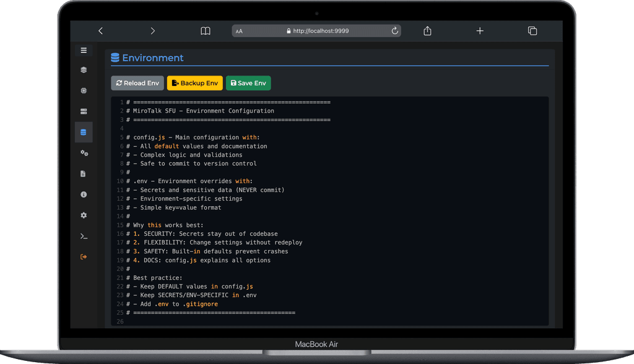Image resolution: width=634 pixels, height=364 pixels.
Task: Click line 'Safe to commit to version control'
Action: [x=198, y=164]
